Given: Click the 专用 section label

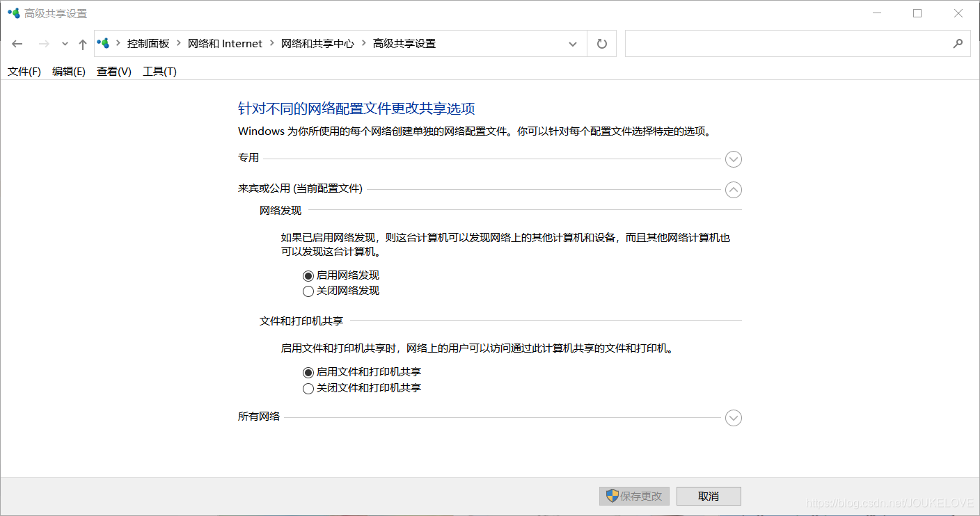Looking at the screenshot, I should [248, 158].
